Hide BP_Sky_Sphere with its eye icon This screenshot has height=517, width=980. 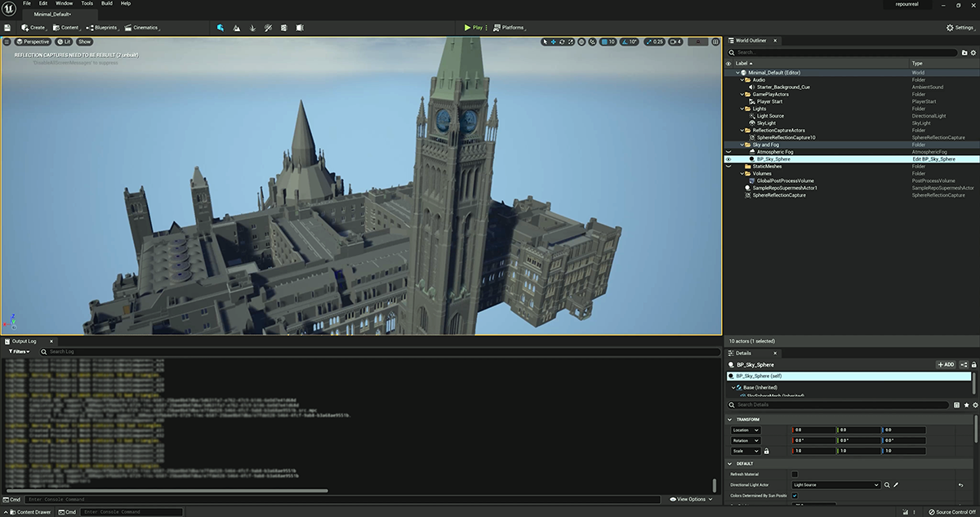pyautogui.click(x=728, y=159)
